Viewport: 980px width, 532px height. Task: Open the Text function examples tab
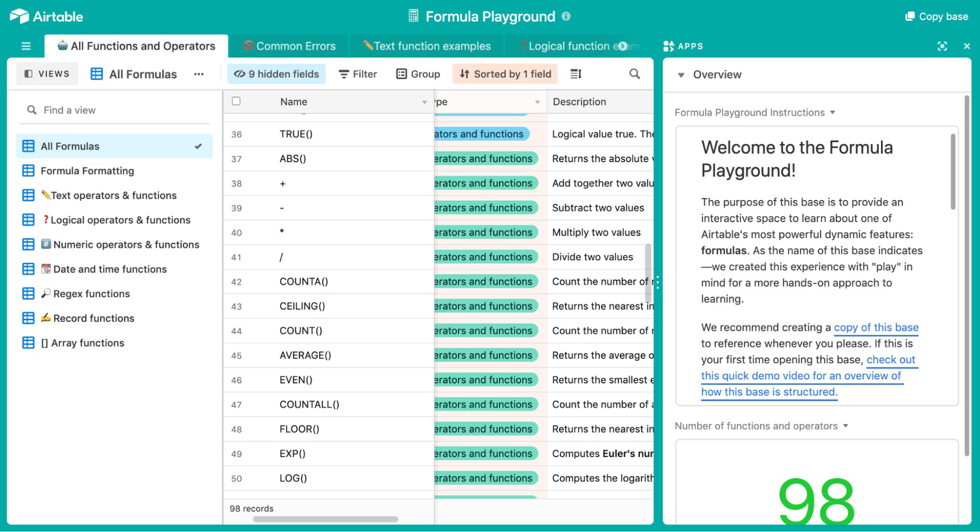tap(427, 46)
